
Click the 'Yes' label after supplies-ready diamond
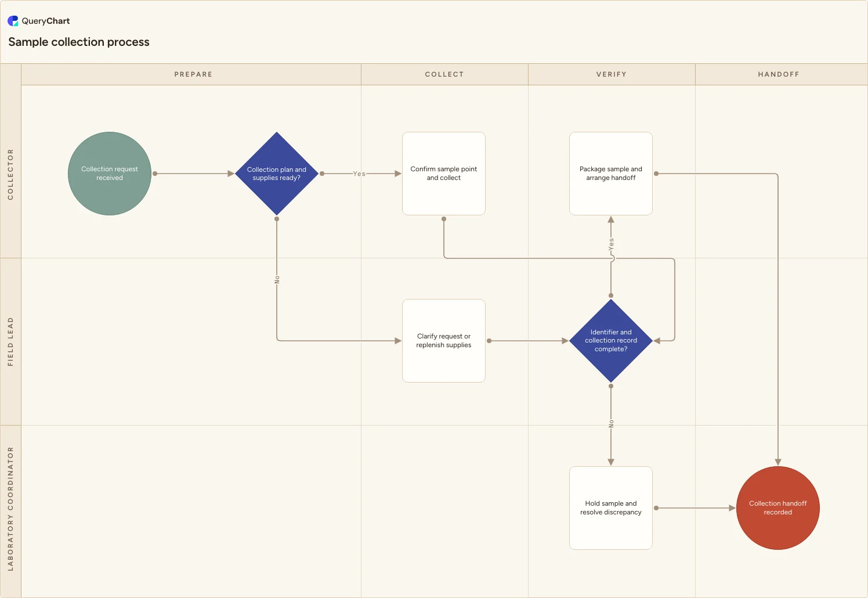pyautogui.click(x=359, y=174)
